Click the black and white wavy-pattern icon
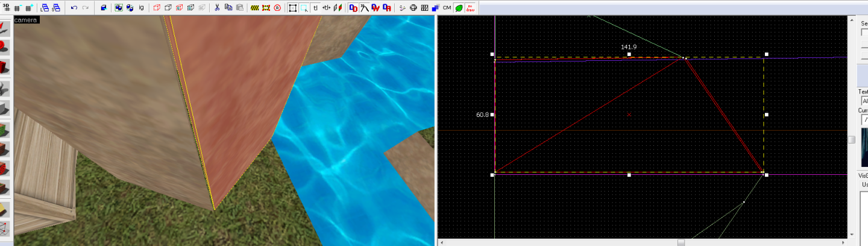The image size is (868, 246). click(424, 8)
